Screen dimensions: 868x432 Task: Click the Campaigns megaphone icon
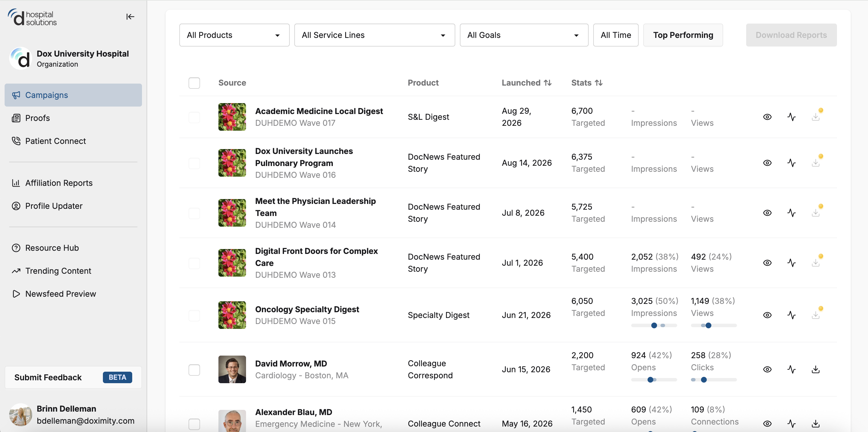coord(16,95)
